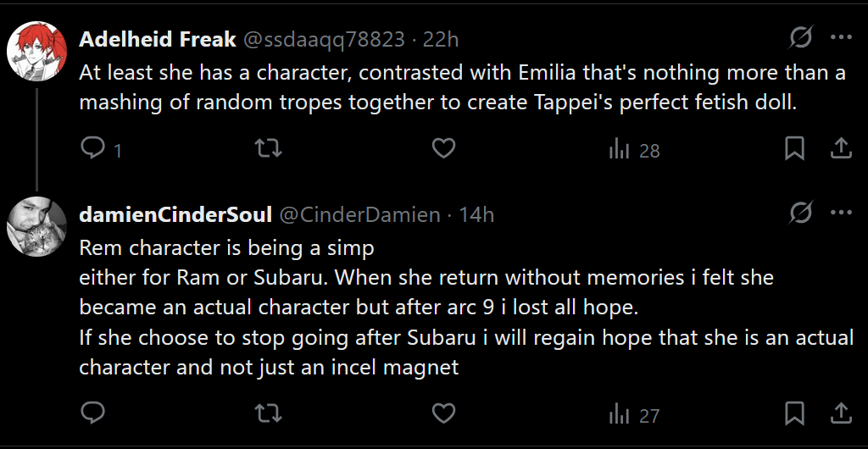Repost damienCinderSoul's tweet
The image size is (868, 449).
268,413
